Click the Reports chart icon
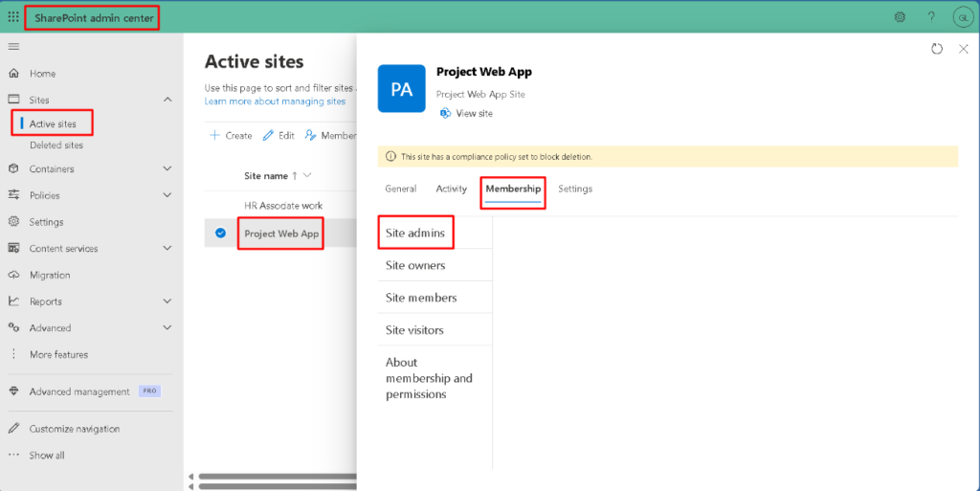This screenshot has width=980, height=491. (13, 301)
